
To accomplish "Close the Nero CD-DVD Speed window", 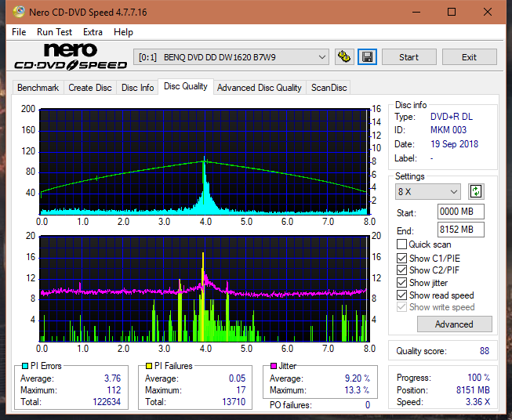I will [488, 12].
